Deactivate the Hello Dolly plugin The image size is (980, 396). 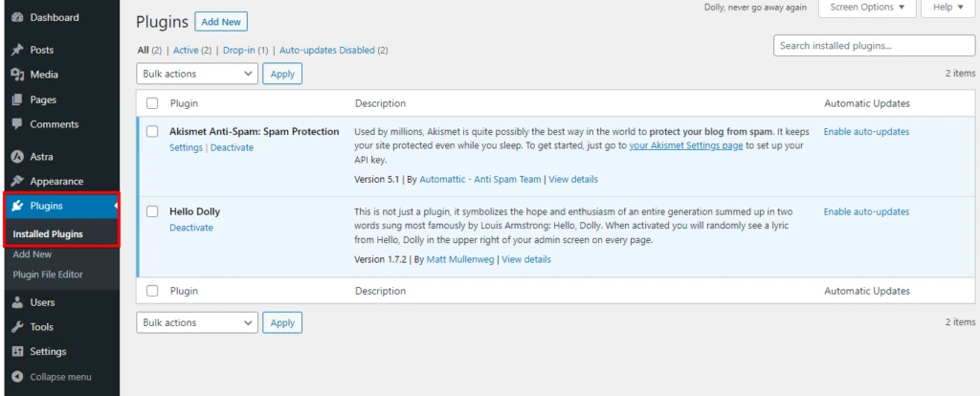click(191, 228)
